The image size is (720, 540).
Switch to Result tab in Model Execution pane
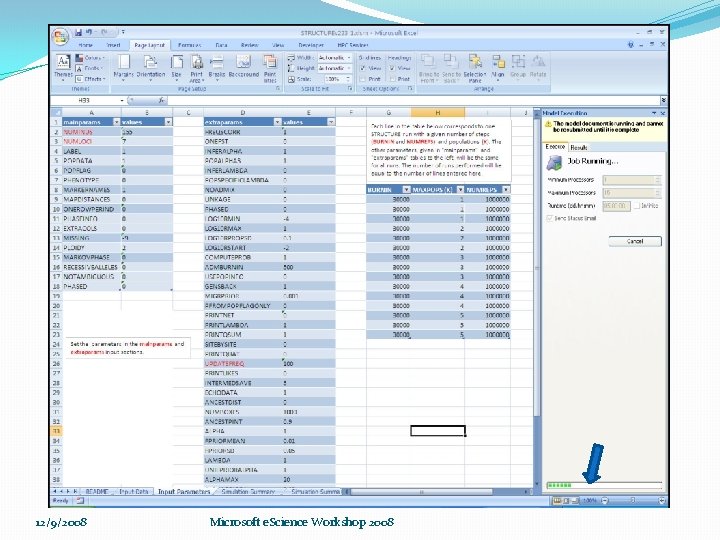579,147
